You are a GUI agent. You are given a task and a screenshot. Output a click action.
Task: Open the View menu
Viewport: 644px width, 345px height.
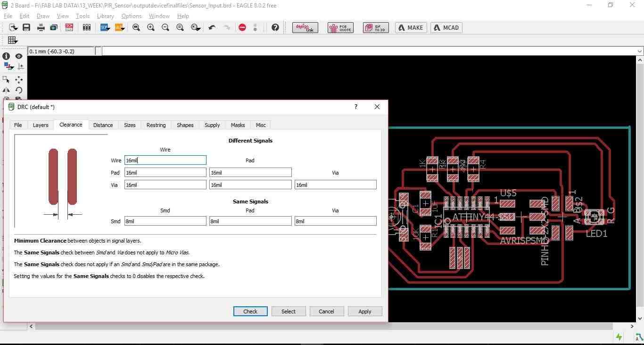coord(63,16)
